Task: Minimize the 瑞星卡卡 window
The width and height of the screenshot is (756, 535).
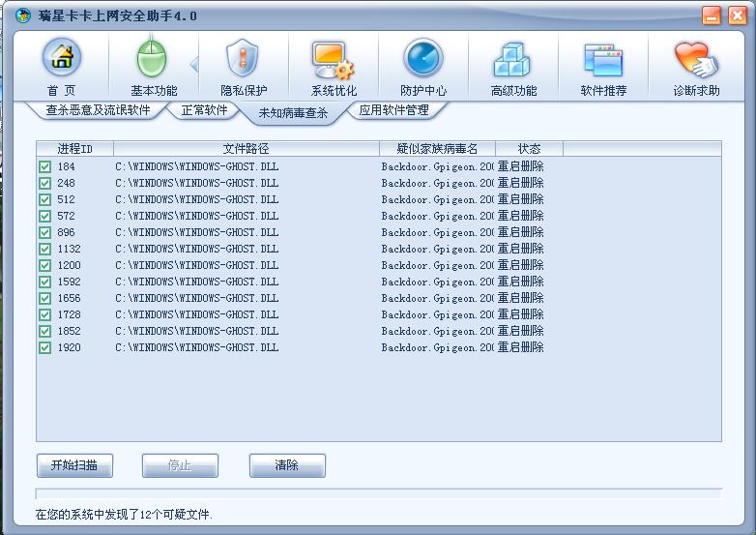Action: [x=712, y=15]
